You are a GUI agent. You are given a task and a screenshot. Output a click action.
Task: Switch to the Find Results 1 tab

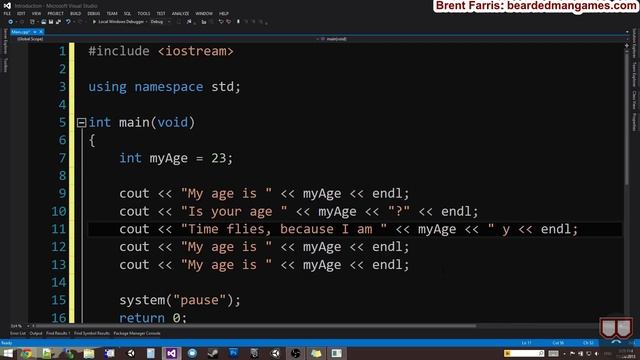click(x=58, y=333)
